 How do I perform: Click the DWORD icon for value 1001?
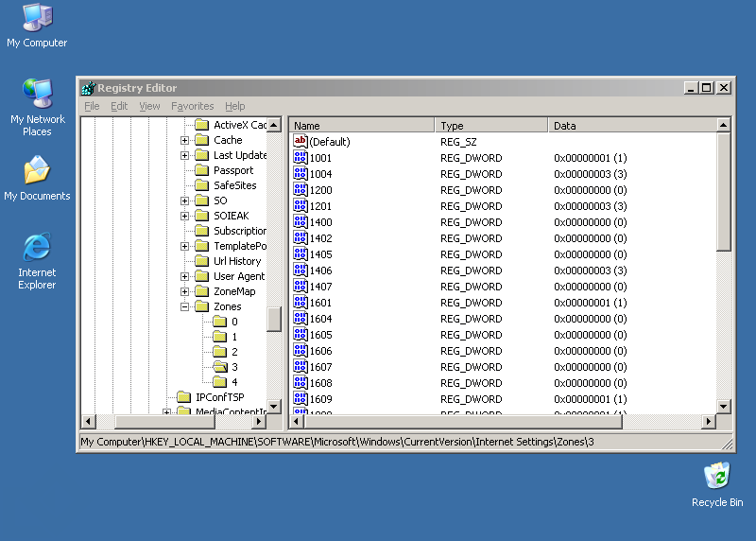tap(300, 158)
